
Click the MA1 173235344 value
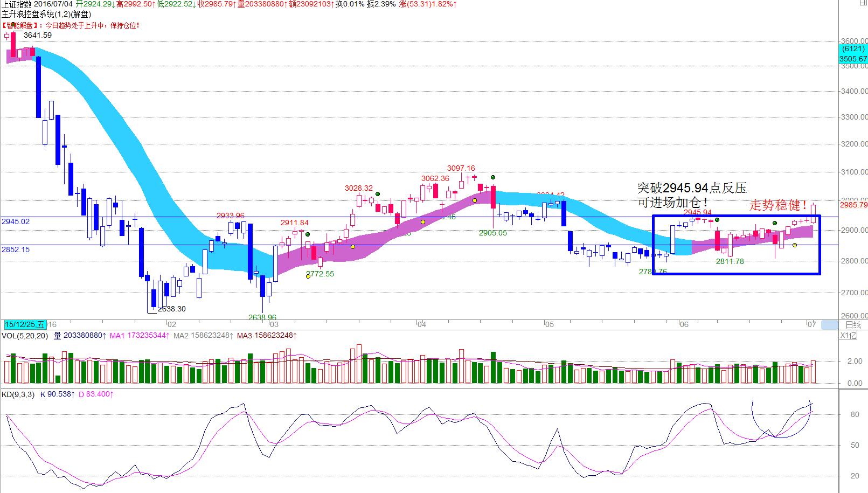140,336
